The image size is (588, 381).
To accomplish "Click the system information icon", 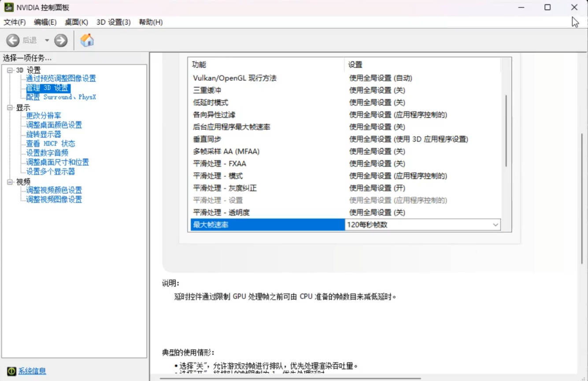I will (11, 371).
